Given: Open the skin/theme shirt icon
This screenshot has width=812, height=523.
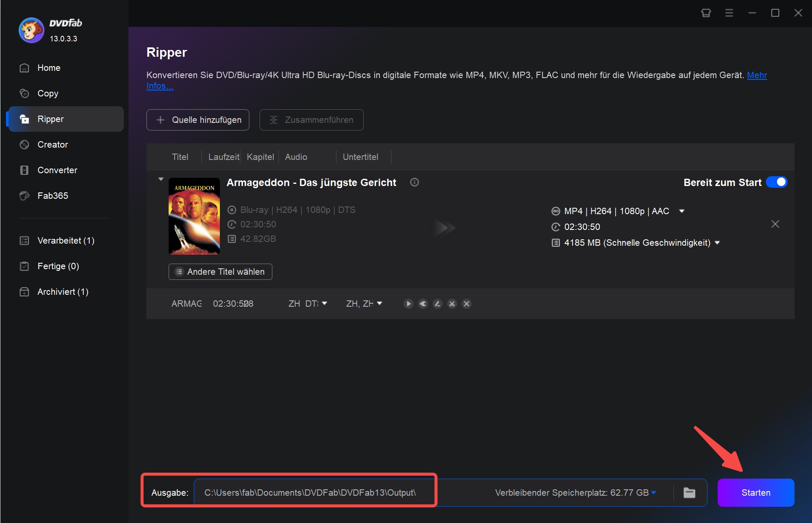Looking at the screenshot, I should (706, 13).
